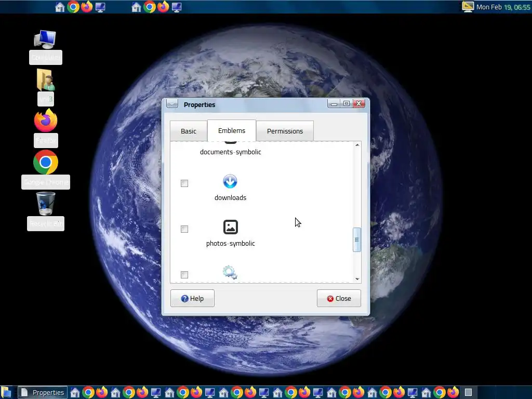Tick the checkbox beside the gear emblem
532x399 pixels.
click(x=184, y=274)
